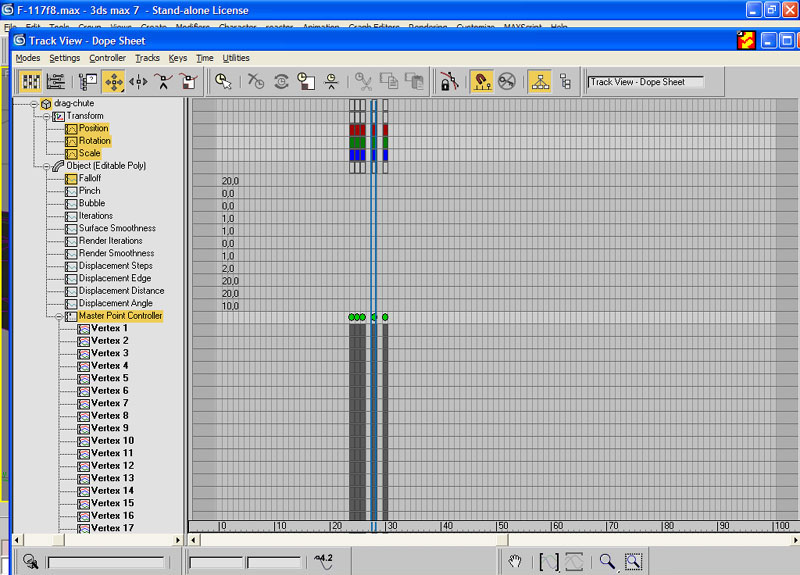Click the right arrow of the key window scrollbar
This screenshot has height=575, width=800.
click(795, 540)
